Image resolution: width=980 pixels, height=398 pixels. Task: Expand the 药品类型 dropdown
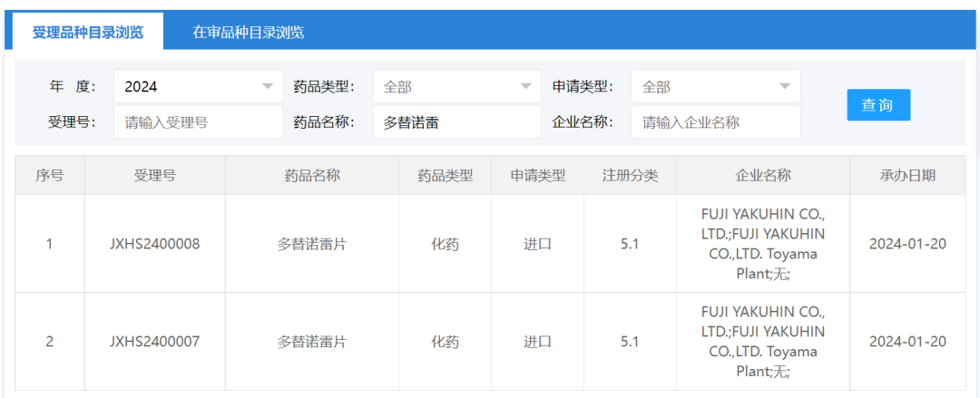point(456,86)
